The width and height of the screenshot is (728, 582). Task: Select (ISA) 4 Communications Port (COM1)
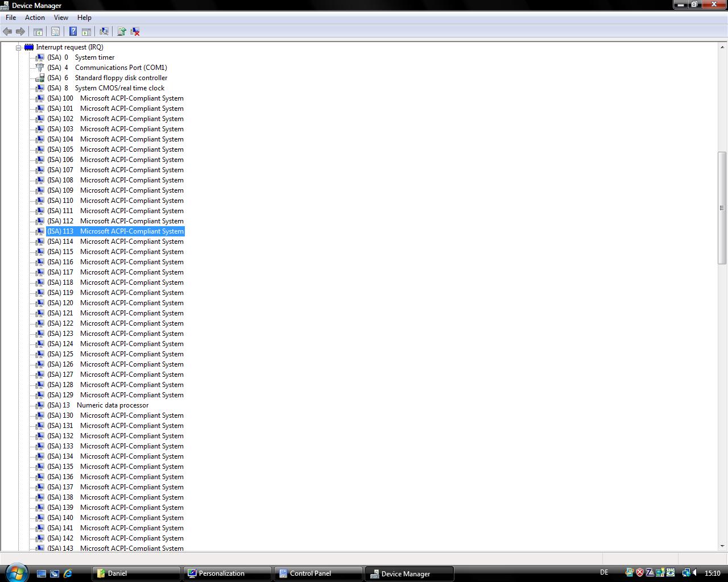coord(107,68)
